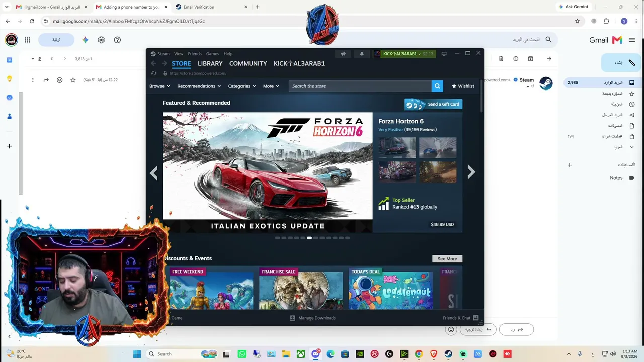Delete the open email in Gmail
644x362 pixels.
pos(501,59)
